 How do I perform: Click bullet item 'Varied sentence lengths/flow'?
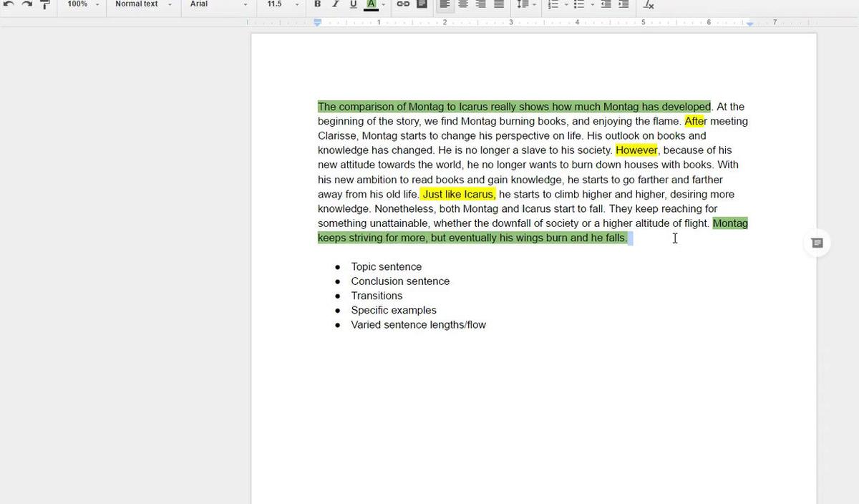(418, 325)
